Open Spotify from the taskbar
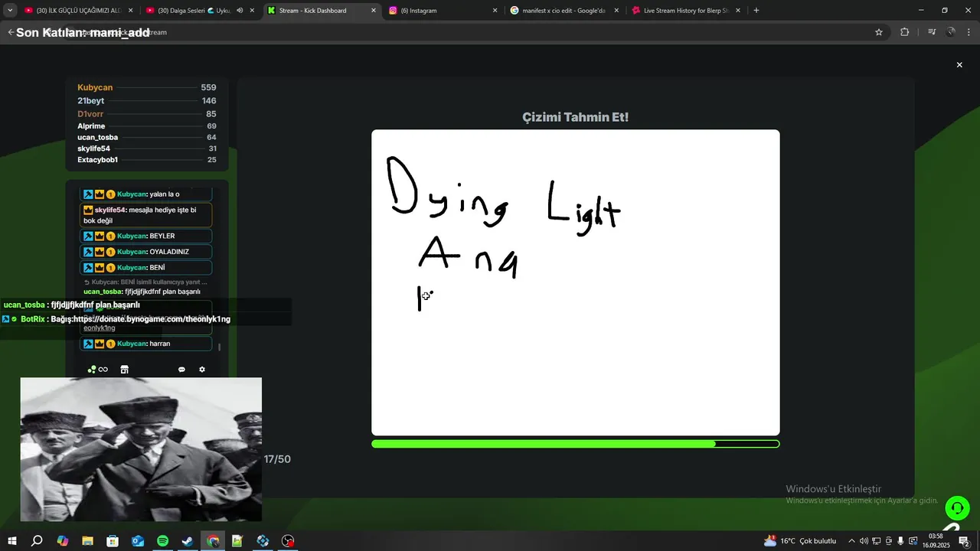 click(162, 541)
